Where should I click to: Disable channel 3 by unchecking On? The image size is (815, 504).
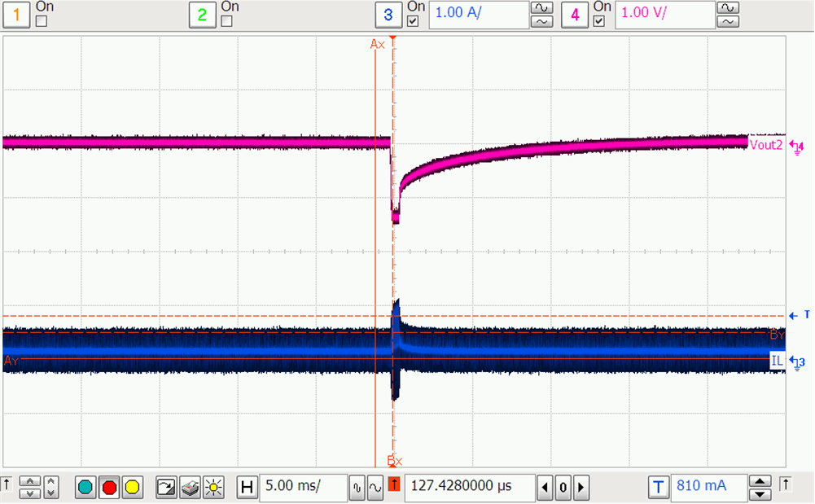click(x=413, y=23)
